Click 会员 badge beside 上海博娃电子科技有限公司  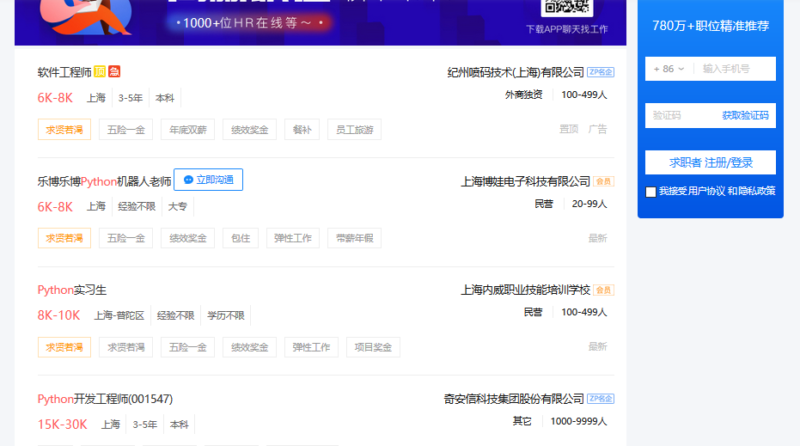pos(604,182)
